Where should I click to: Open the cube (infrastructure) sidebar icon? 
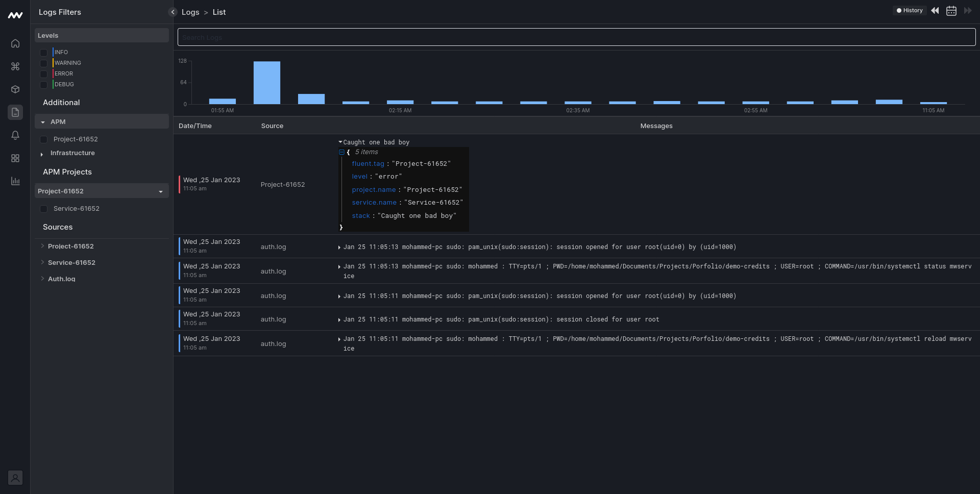coord(15,89)
